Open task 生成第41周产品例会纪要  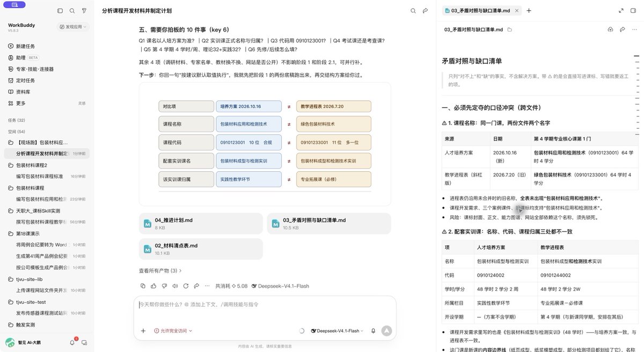(x=47, y=256)
